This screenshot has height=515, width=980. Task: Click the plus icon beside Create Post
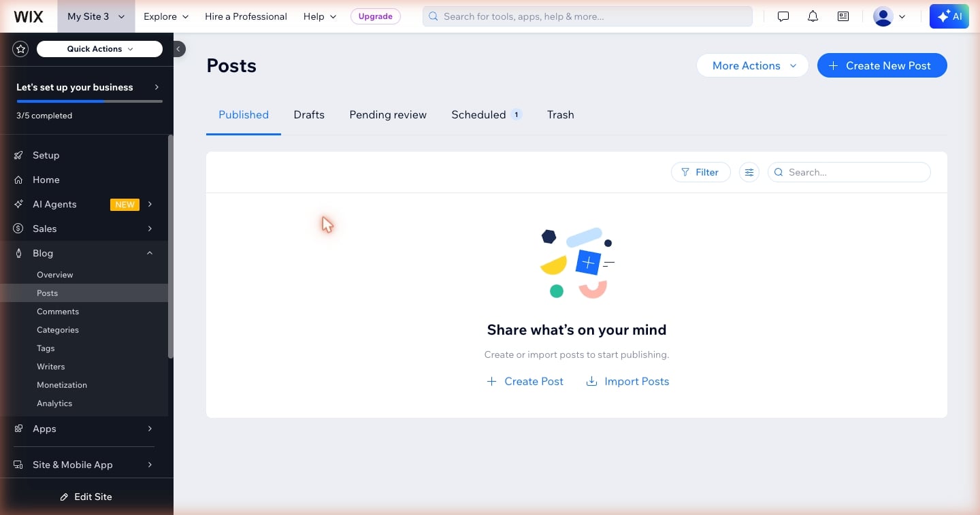coord(491,382)
